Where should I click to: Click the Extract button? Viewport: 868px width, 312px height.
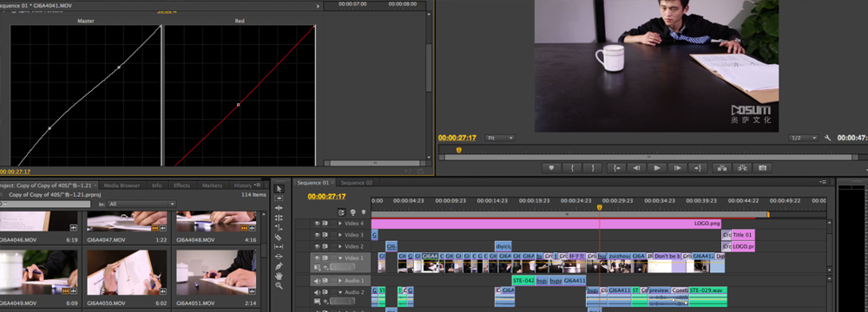[x=742, y=167]
